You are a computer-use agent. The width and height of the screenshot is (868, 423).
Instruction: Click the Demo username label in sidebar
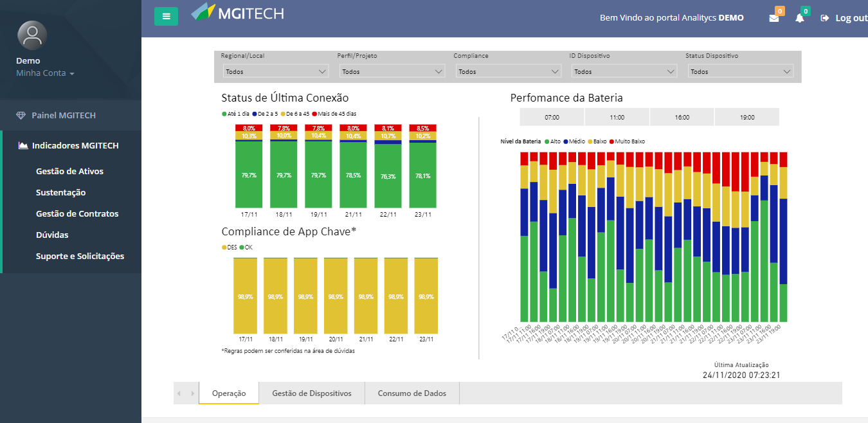point(28,61)
